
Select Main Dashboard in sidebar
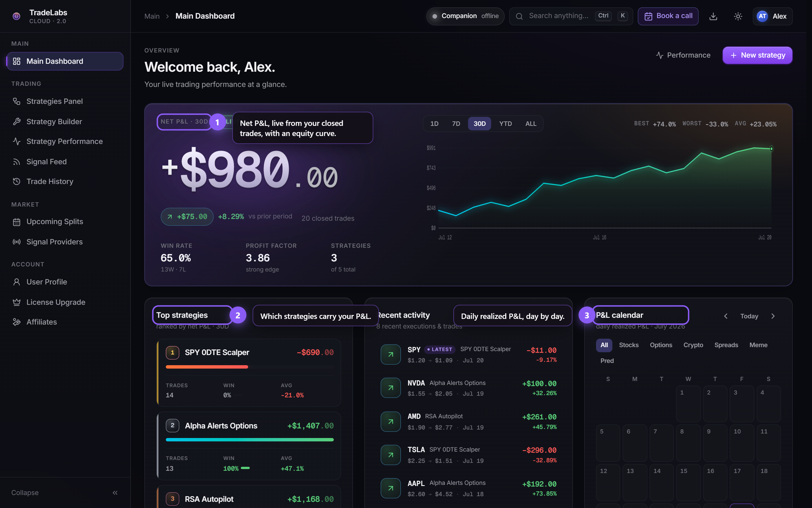(x=65, y=61)
